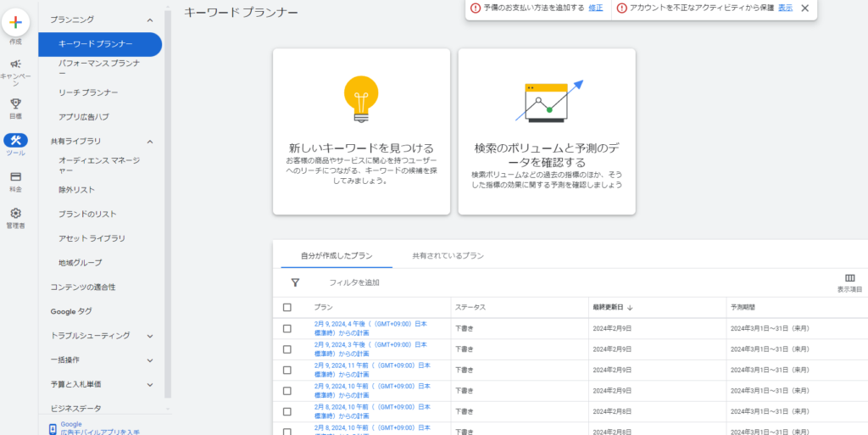Switch to 共有されているプラン tab
This screenshot has width=868, height=435.
coord(448,256)
